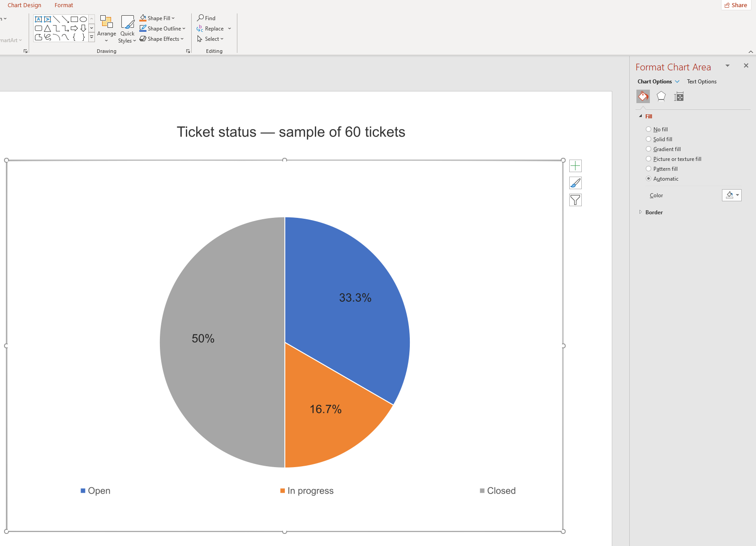This screenshot has width=756, height=546.
Task: Click the Replace command
Action: tap(214, 28)
